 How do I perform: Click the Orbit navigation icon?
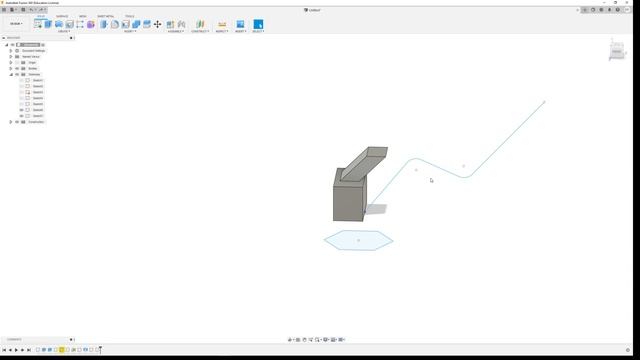pyautogui.click(x=290, y=340)
